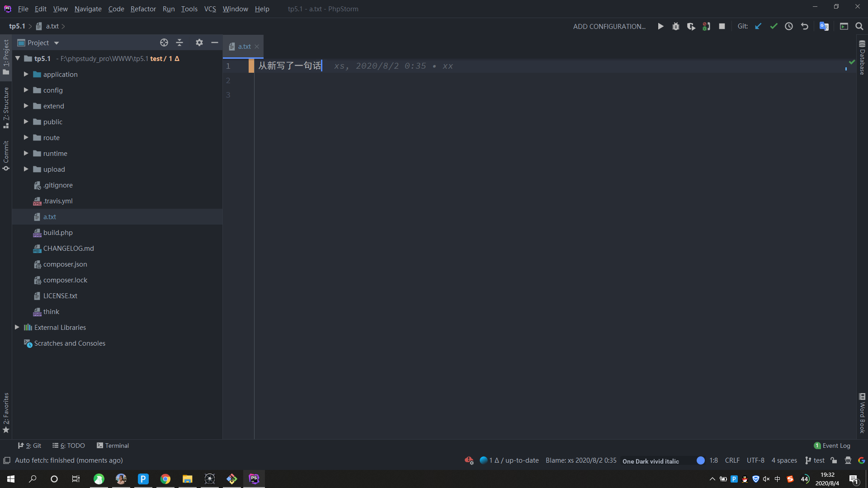Image resolution: width=868 pixels, height=488 pixels.
Task: Open the Refactor menu
Action: click(143, 9)
